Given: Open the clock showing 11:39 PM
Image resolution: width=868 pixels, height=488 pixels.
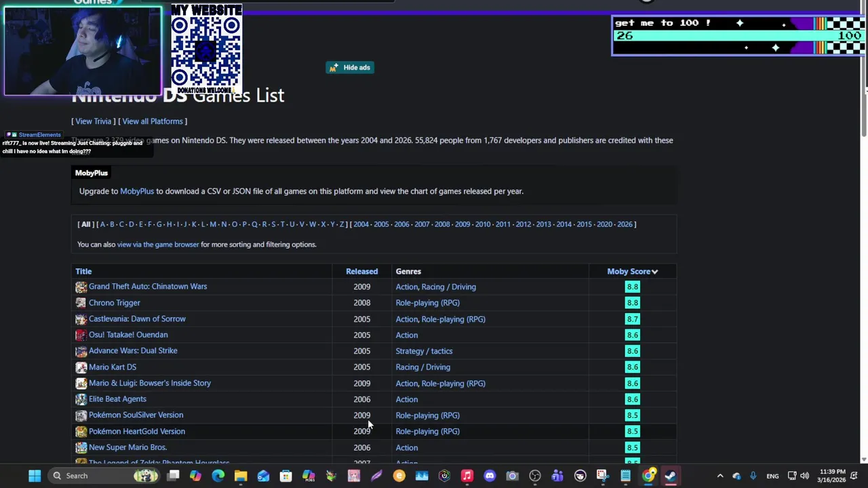Looking at the screenshot, I should 832,476.
